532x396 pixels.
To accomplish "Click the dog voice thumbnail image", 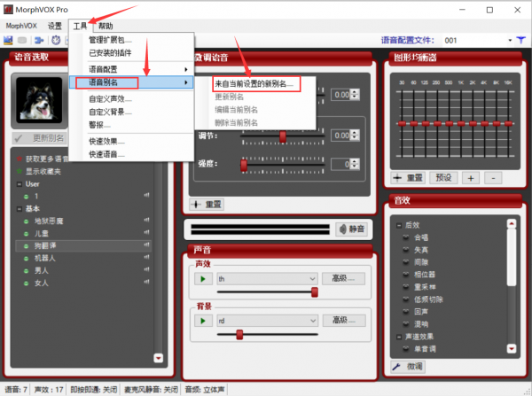I will 39,100.
